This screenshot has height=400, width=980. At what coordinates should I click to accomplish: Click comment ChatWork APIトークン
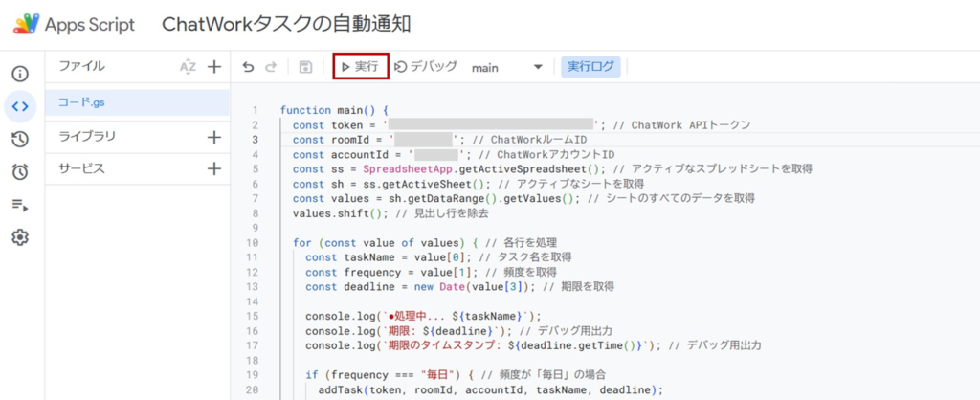(681, 125)
